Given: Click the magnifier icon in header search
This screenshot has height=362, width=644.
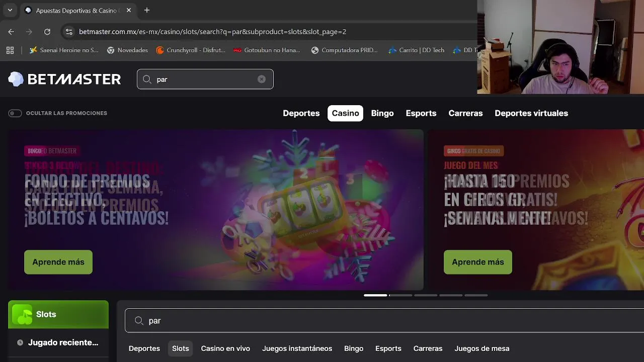Looking at the screenshot, I should (147, 79).
